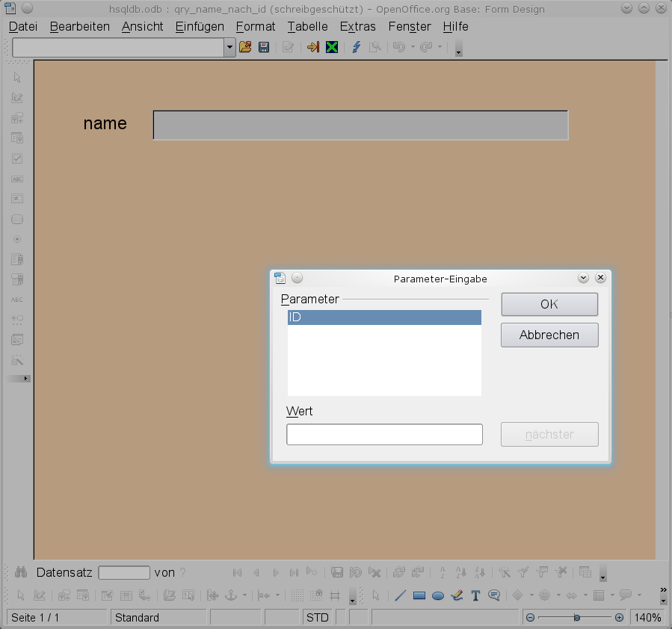Viewport: 672px width, 629px height.
Task: Toggle the STD selection mode in status bar
Action: point(317,618)
